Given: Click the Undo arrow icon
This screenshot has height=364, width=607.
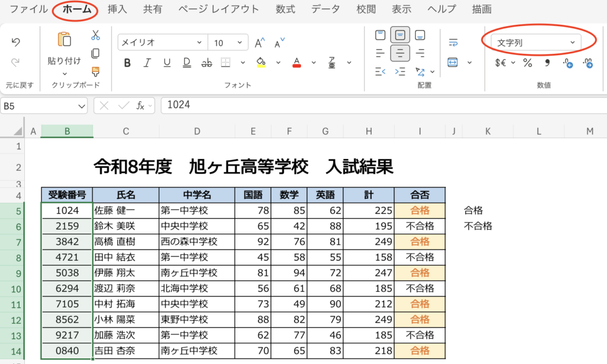Looking at the screenshot, I should click(x=16, y=42).
